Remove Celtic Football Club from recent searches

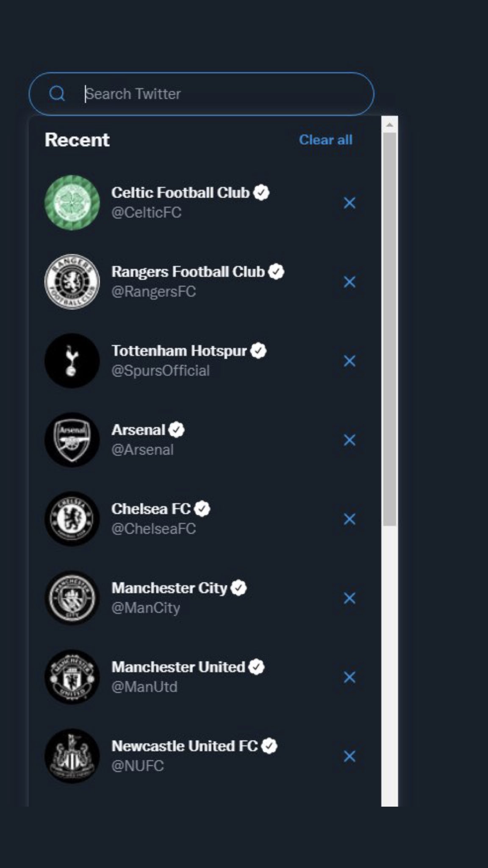[349, 203]
